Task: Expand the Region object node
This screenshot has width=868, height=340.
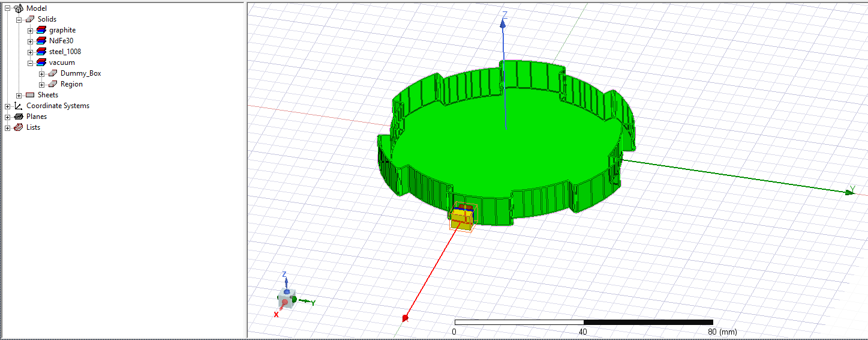Action: coord(41,84)
